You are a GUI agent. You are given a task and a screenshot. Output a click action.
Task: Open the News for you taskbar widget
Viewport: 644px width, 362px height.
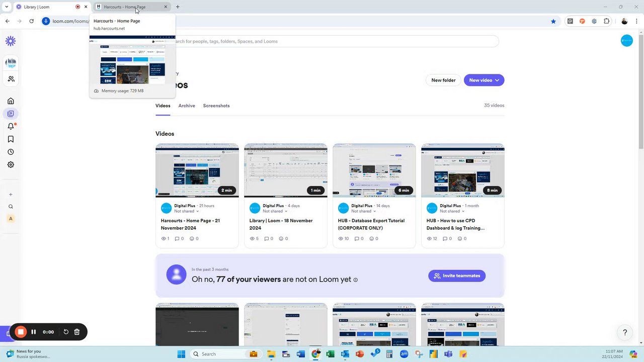pyautogui.click(x=28, y=354)
